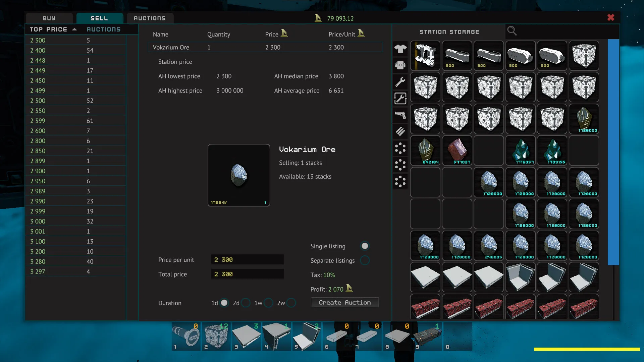
Task: Open the station storage search icon
Action: pos(512,31)
